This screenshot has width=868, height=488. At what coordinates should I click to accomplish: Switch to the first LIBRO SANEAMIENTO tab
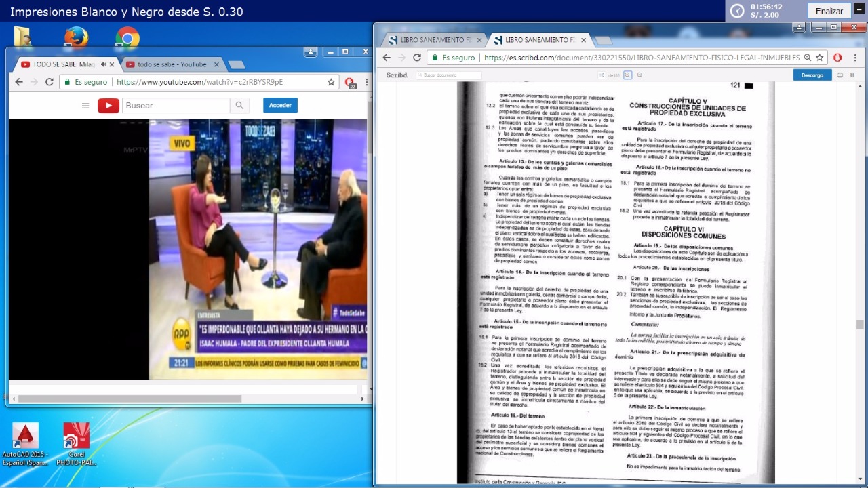pos(433,40)
